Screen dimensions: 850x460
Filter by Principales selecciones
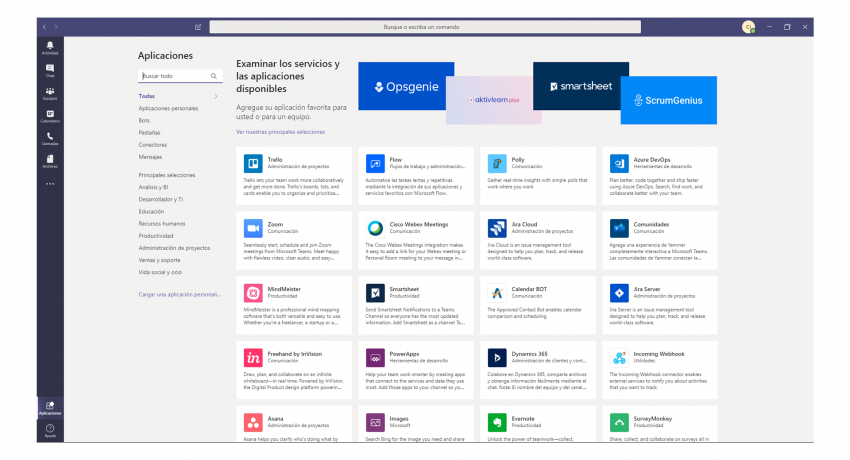[x=167, y=175]
